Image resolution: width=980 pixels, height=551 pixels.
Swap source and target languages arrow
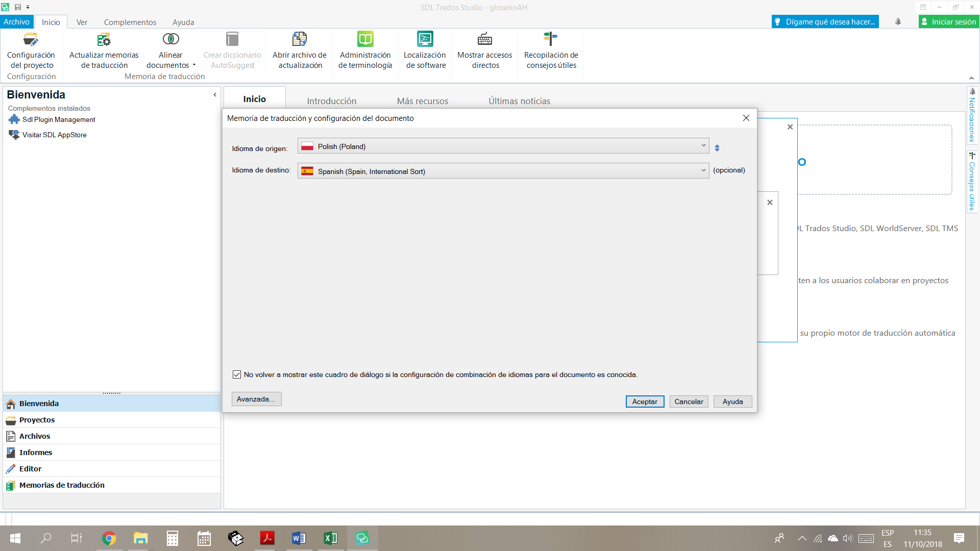point(717,148)
